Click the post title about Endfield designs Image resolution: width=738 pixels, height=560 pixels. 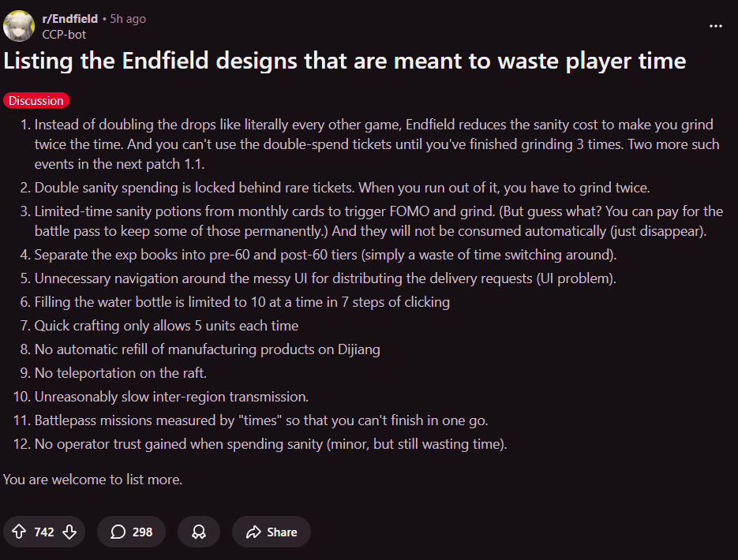pyautogui.click(x=344, y=62)
